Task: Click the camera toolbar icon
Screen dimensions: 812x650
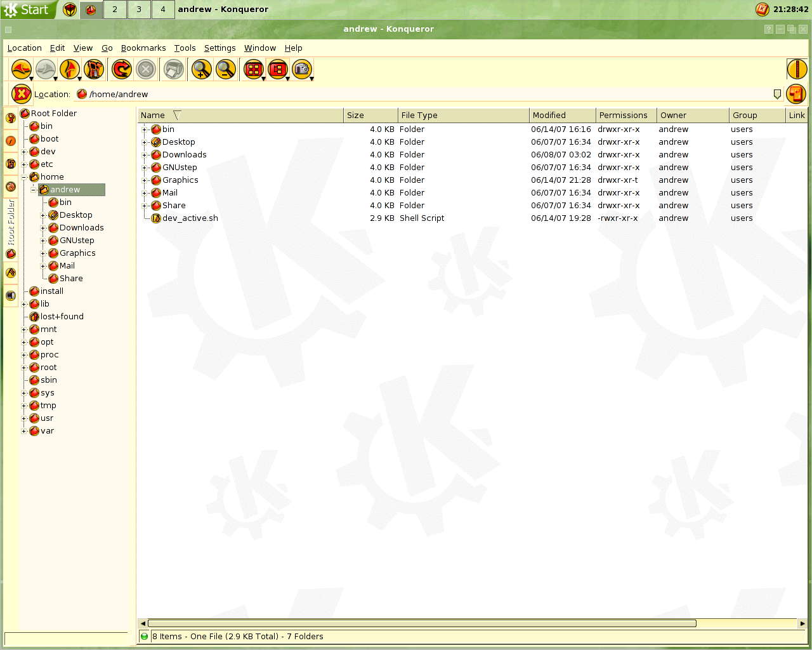Action: (x=302, y=69)
